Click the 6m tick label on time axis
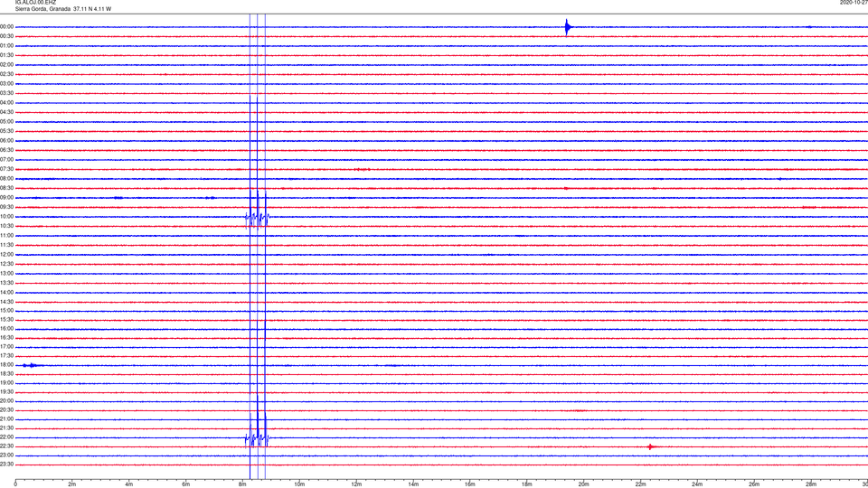Screen dimensions: 868x488 (186, 484)
